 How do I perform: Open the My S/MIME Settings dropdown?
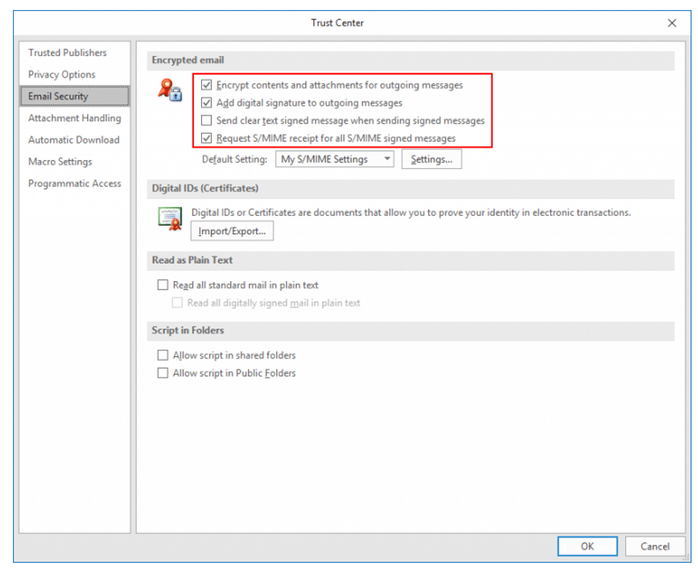click(334, 159)
